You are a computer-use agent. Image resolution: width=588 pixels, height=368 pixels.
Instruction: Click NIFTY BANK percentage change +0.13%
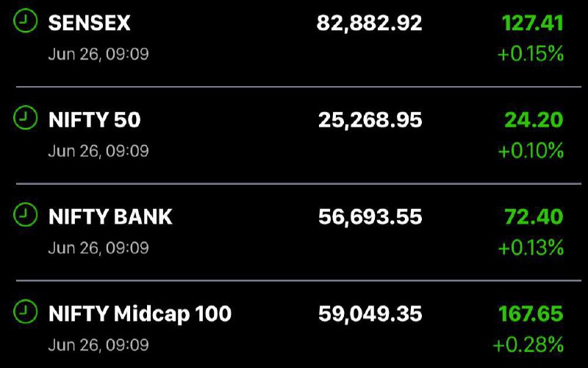click(531, 247)
